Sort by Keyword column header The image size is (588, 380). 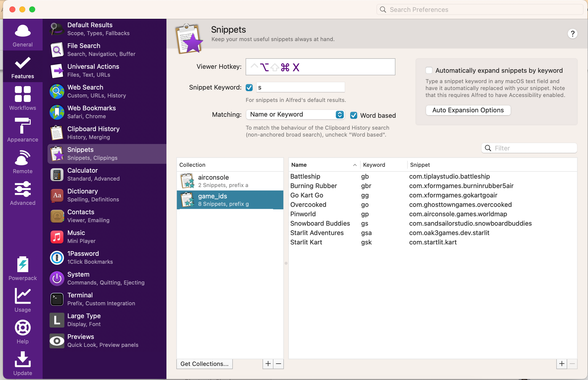384,165
